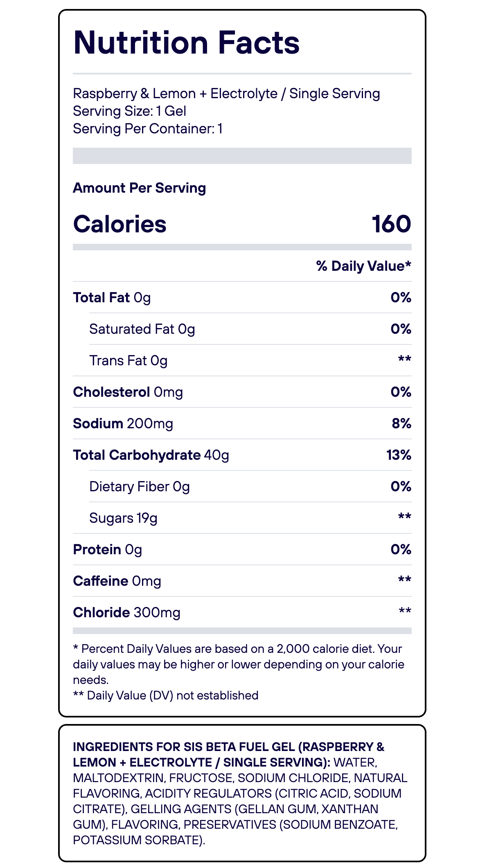Click the Daily Value not established footnote

[166, 695]
